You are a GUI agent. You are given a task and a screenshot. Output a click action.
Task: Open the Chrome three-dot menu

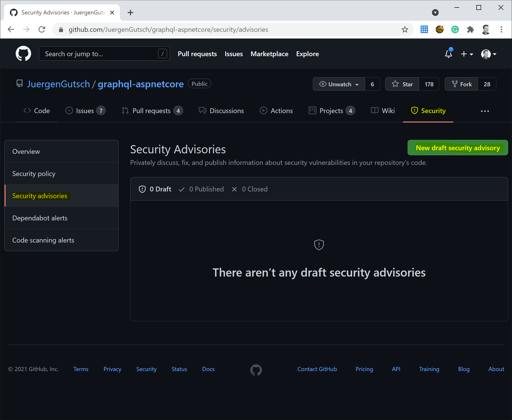pyautogui.click(x=501, y=29)
